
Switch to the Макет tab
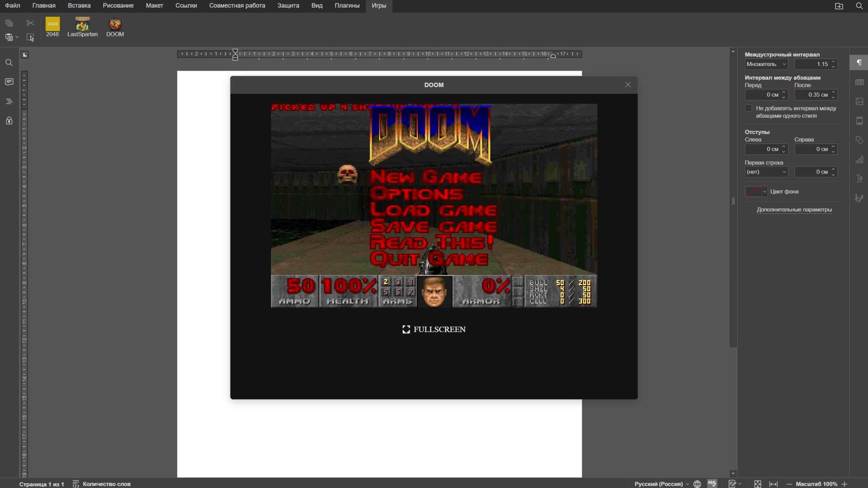pyautogui.click(x=155, y=5)
